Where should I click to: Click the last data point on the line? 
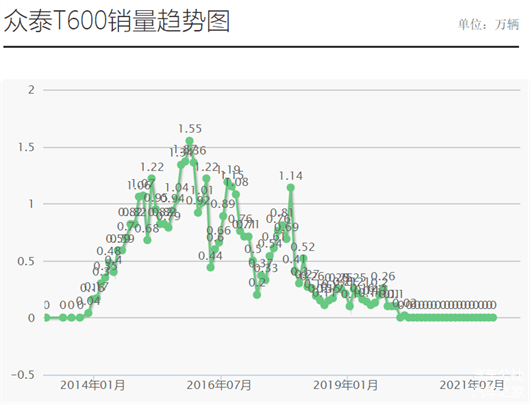[x=493, y=317]
